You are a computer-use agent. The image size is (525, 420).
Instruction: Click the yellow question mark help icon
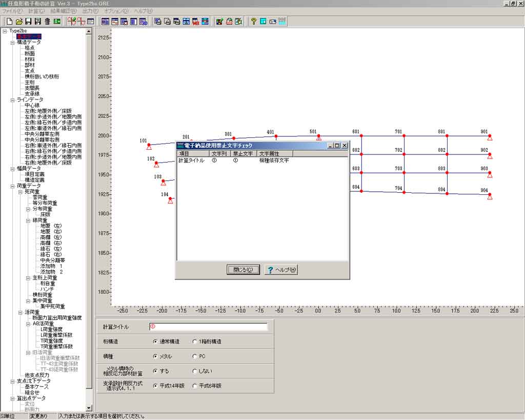click(253, 22)
